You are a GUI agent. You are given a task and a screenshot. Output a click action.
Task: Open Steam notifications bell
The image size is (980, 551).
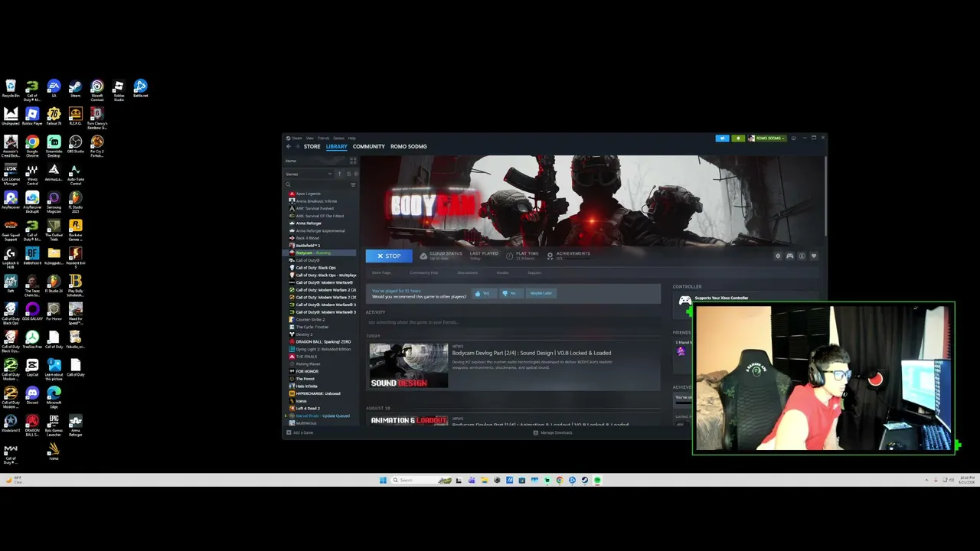[x=738, y=139]
